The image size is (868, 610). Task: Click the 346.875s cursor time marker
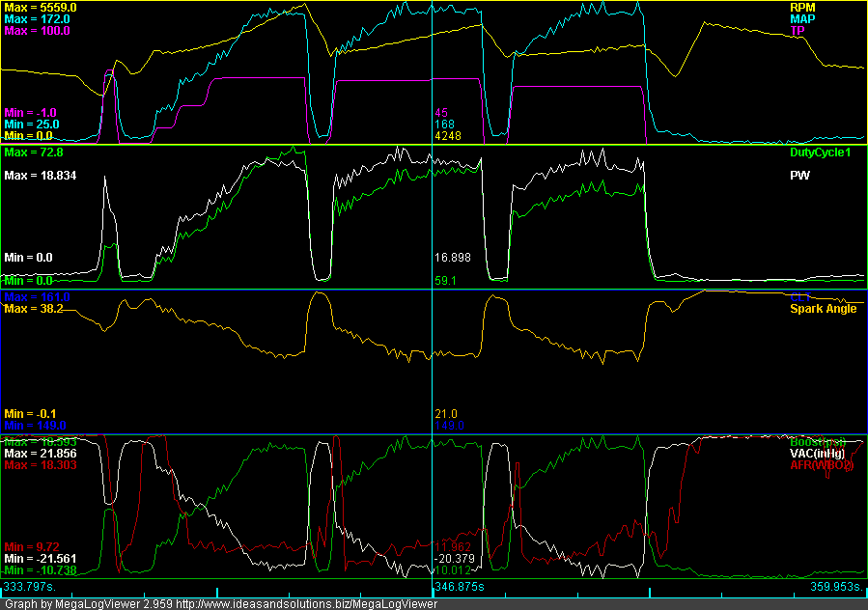(458, 586)
